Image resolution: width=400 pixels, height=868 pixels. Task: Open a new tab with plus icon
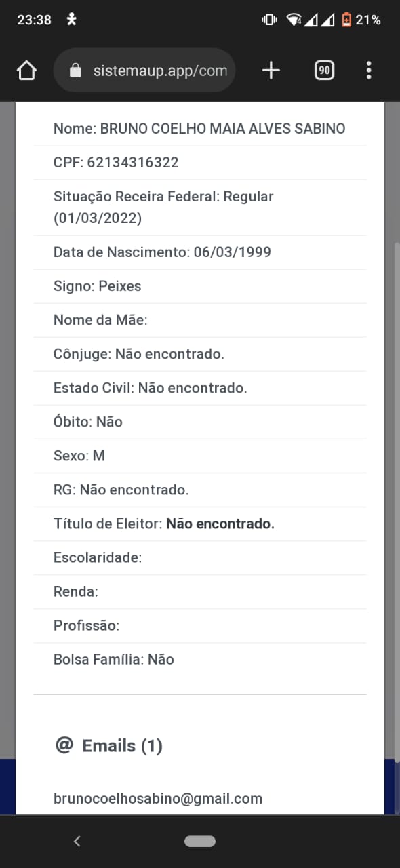[x=271, y=71]
